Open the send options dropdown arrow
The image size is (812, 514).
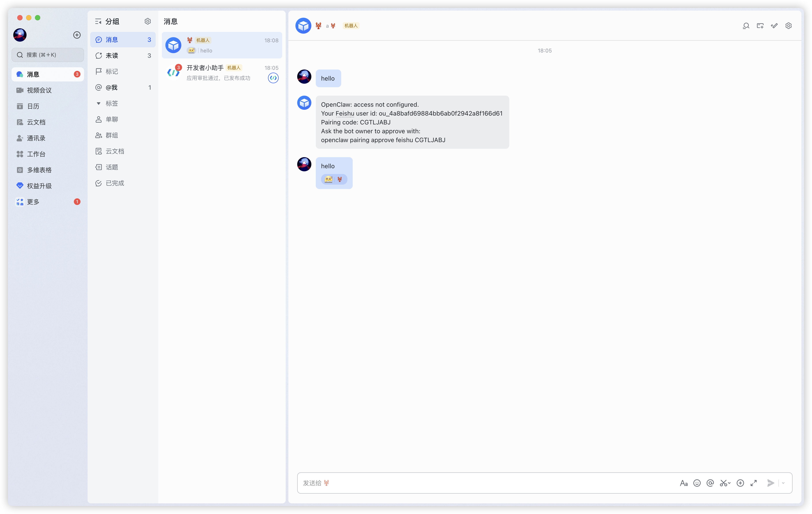(x=783, y=483)
